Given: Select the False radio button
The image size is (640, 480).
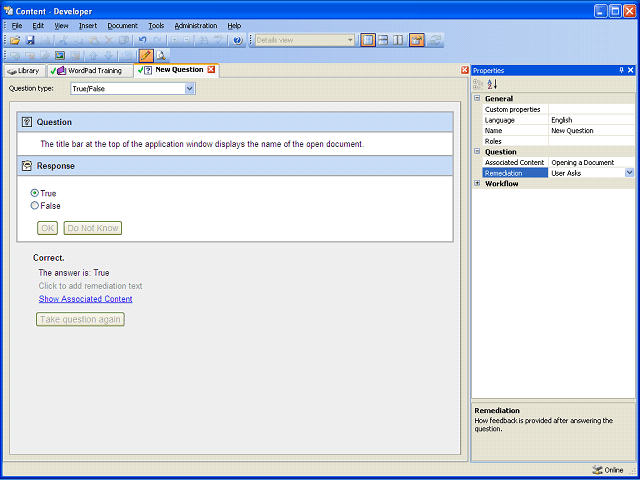Looking at the screenshot, I should click(x=35, y=206).
